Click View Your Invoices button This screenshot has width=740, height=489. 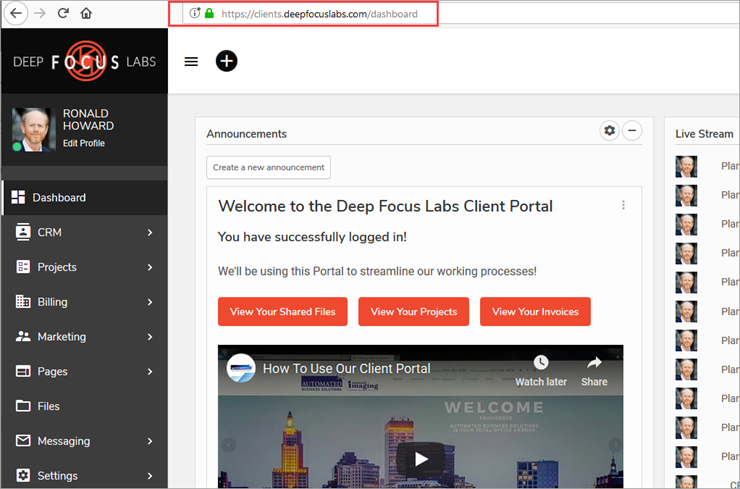535,311
